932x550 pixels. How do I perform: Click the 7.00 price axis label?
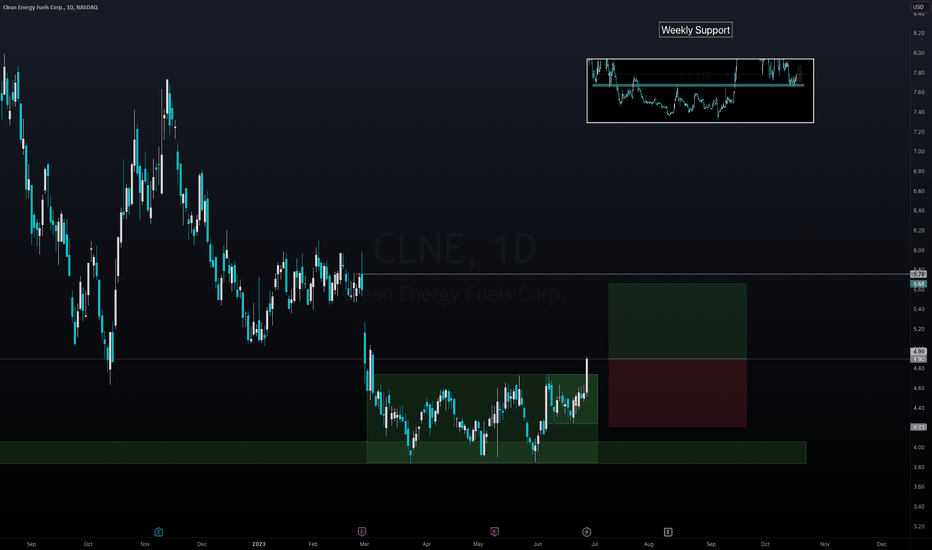pos(918,152)
